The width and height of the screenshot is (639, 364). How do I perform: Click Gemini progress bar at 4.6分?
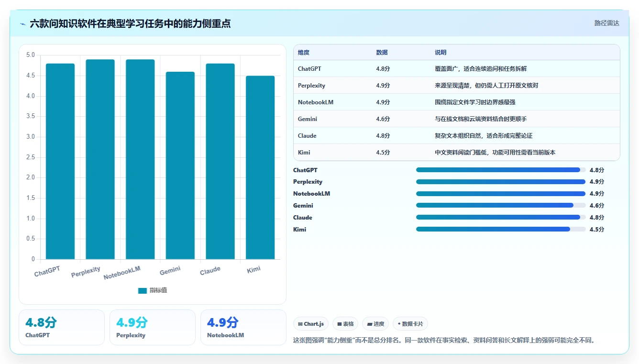tap(501, 206)
